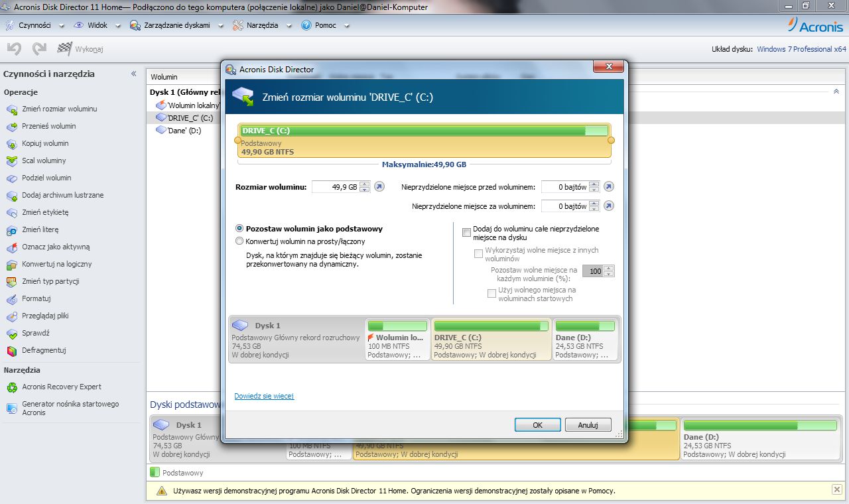This screenshot has width=849, height=504.
Task: Click Dodaj archiwum lustrzane icon
Action: pyautogui.click(x=11, y=195)
